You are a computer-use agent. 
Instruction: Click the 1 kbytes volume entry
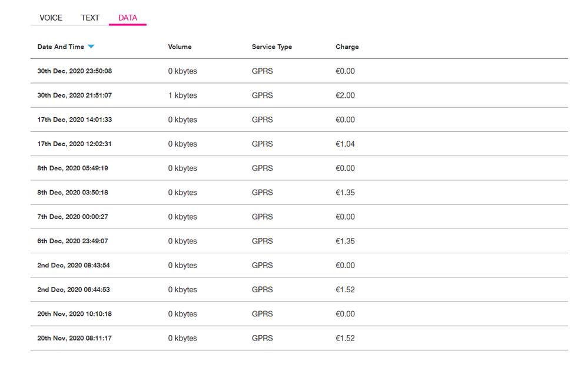coord(182,95)
